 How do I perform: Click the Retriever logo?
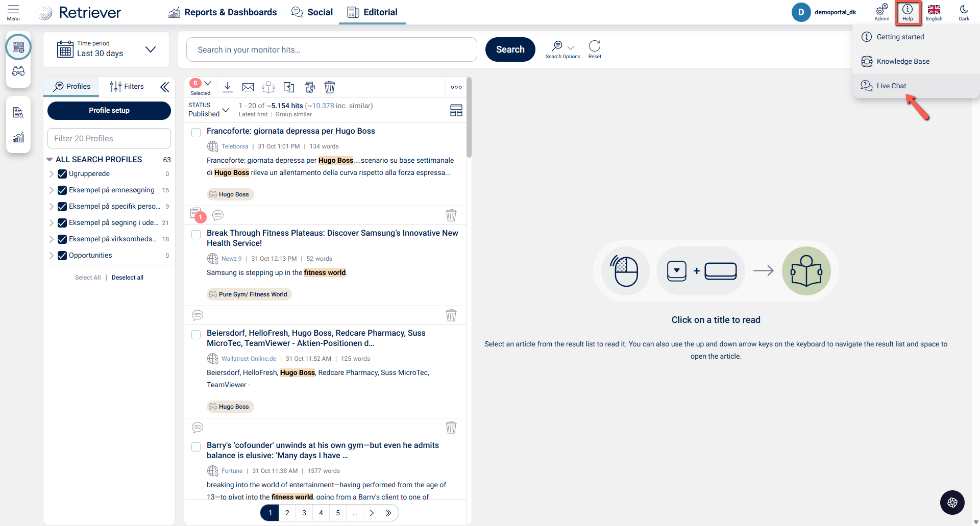(80, 12)
